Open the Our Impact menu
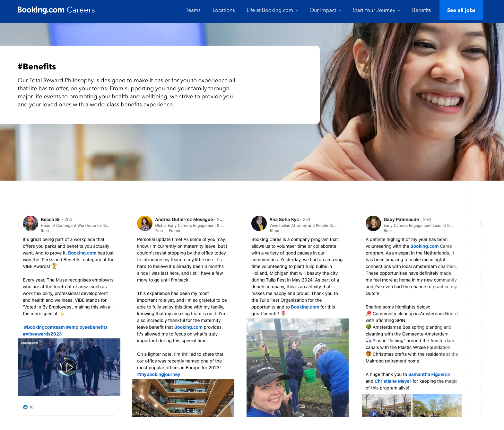 325,10
